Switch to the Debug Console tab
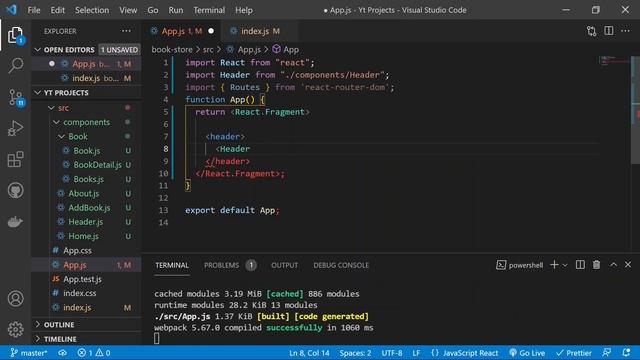The image size is (640, 360). point(341,265)
